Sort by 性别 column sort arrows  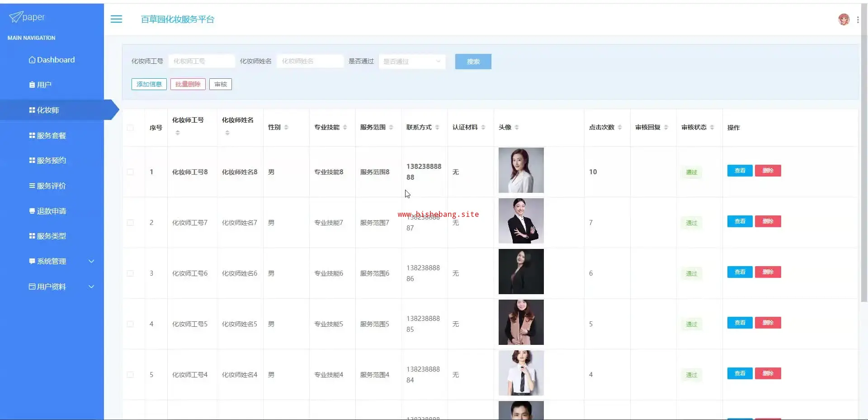286,128
